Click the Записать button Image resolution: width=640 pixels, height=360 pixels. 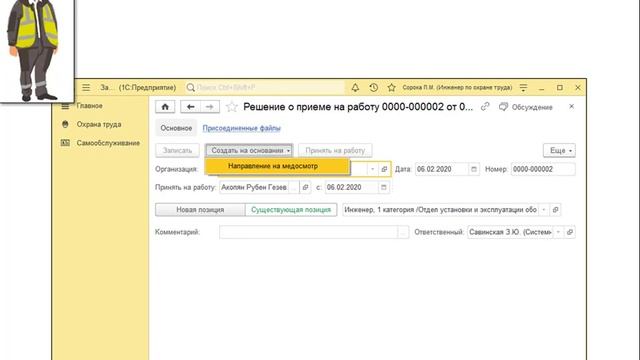pos(177,150)
